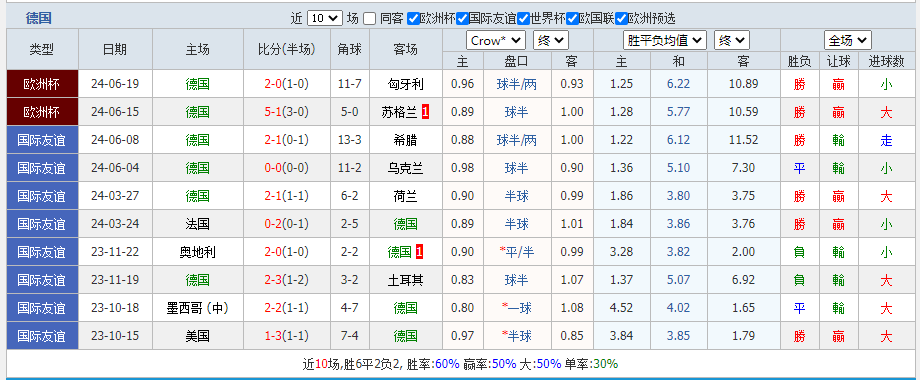Click the 进球数 column header
The width and height of the screenshot is (920, 380).
coord(886,62)
